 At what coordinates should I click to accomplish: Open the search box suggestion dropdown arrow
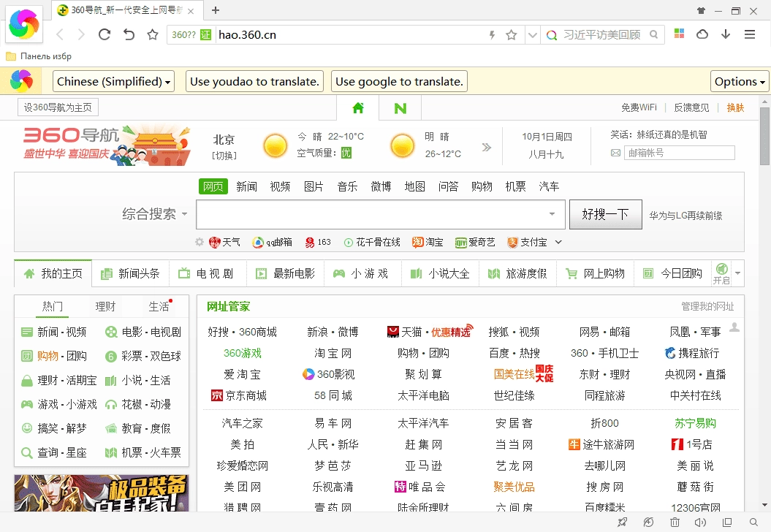552,214
